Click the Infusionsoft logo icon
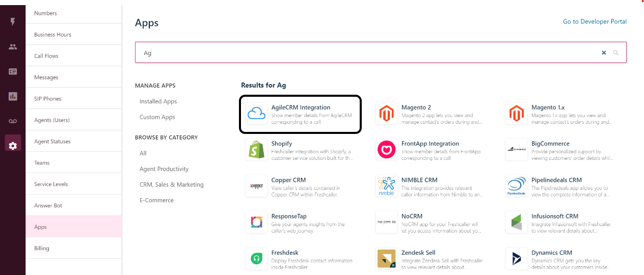This screenshot has height=275, width=644. [x=516, y=223]
